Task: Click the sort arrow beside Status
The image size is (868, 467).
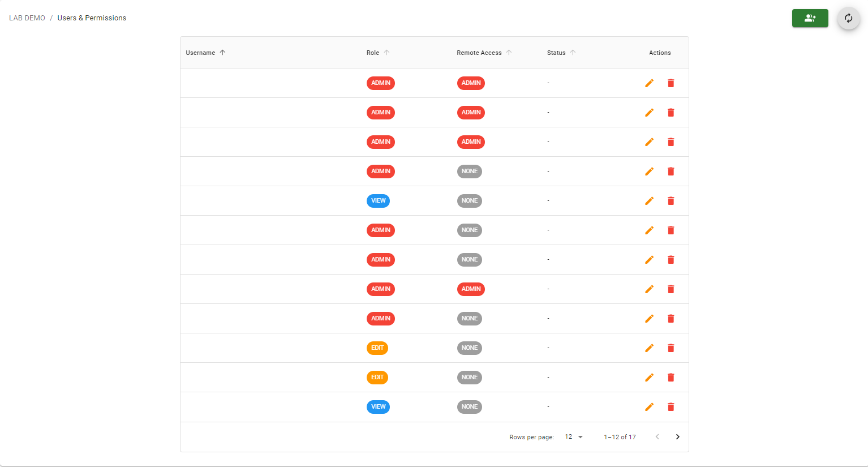Action: (573, 53)
